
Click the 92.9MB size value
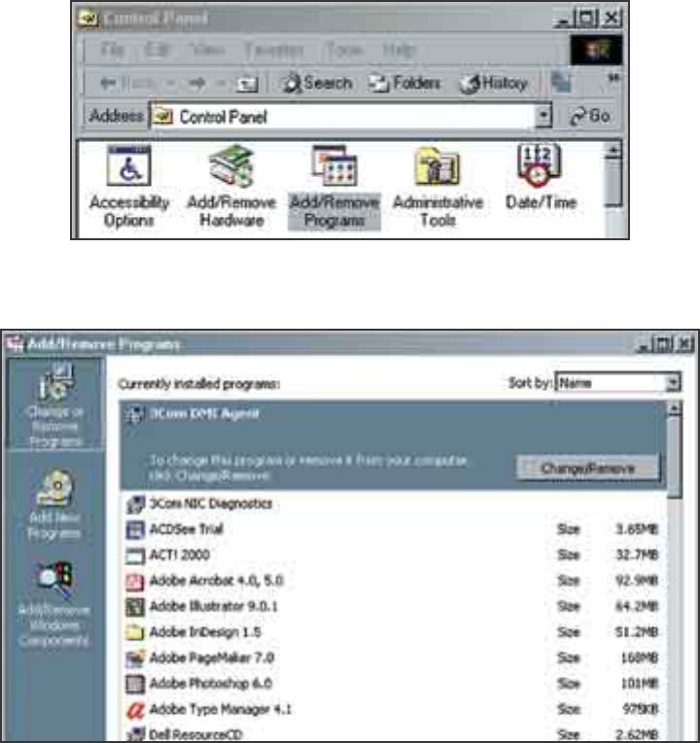pyautogui.click(x=637, y=581)
